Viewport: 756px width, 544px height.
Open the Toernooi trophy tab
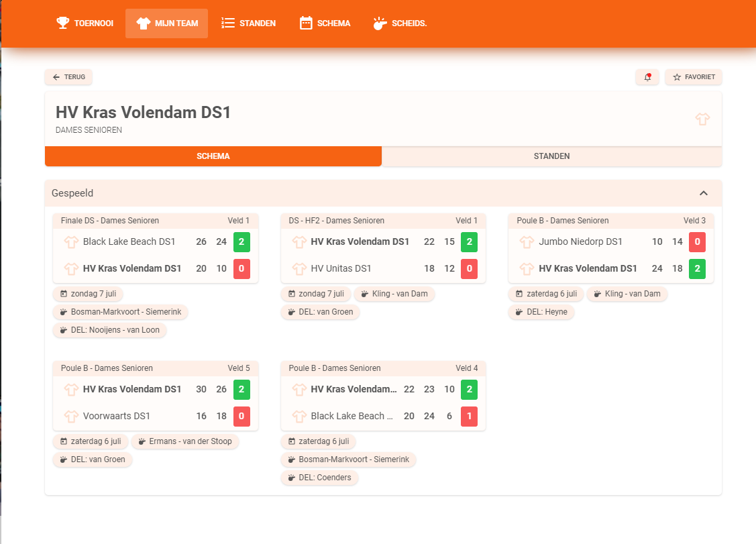coord(85,23)
